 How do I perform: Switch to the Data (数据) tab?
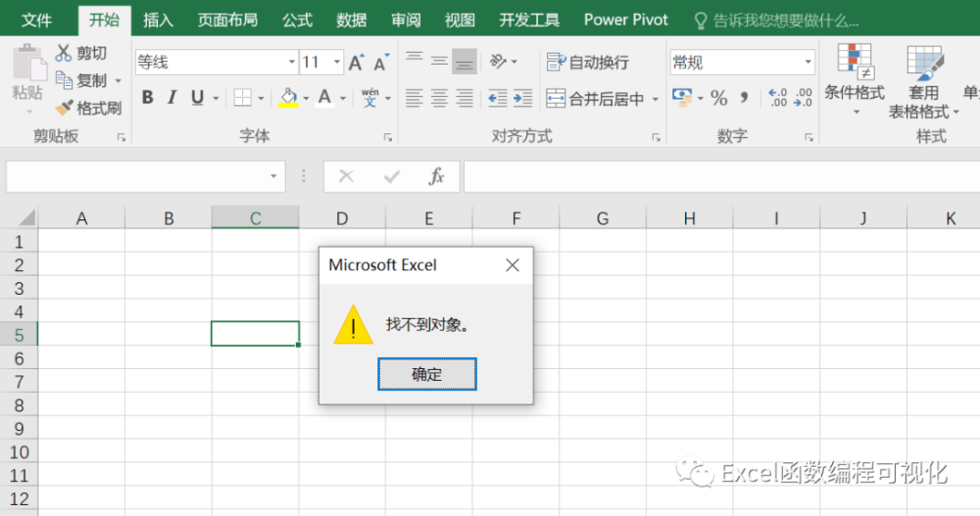click(351, 21)
